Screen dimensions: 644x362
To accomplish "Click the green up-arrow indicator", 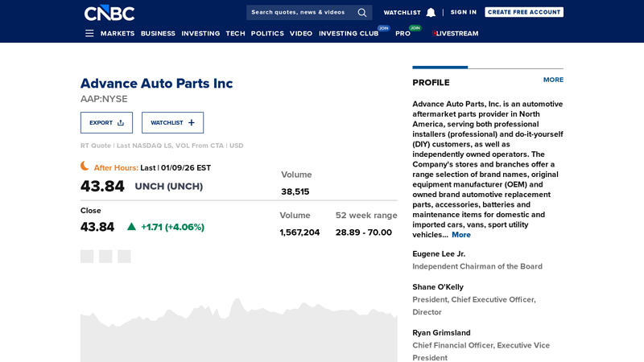I will [131, 227].
